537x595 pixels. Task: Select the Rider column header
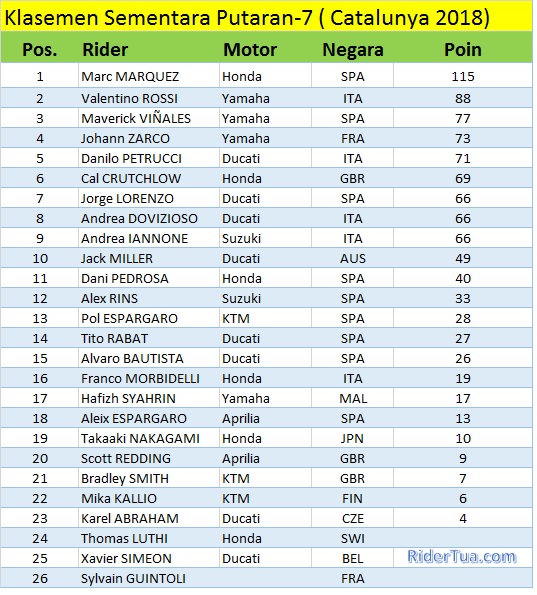point(105,50)
